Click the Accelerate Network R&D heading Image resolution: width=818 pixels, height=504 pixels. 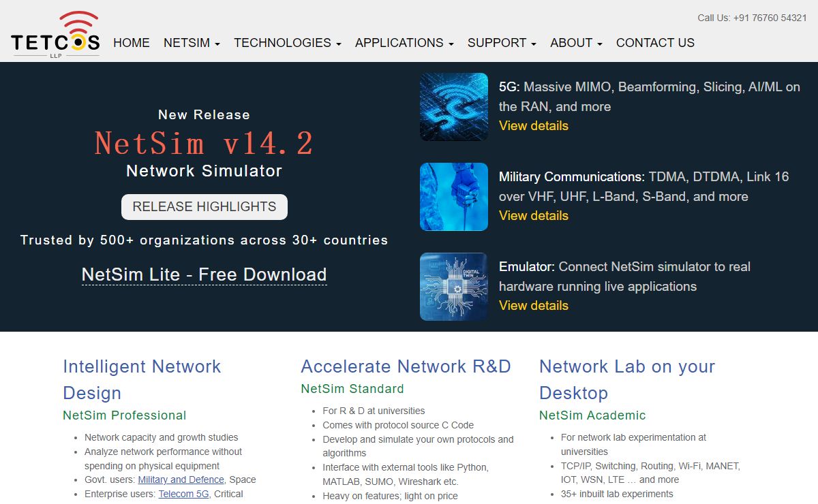tap(406, 366)
